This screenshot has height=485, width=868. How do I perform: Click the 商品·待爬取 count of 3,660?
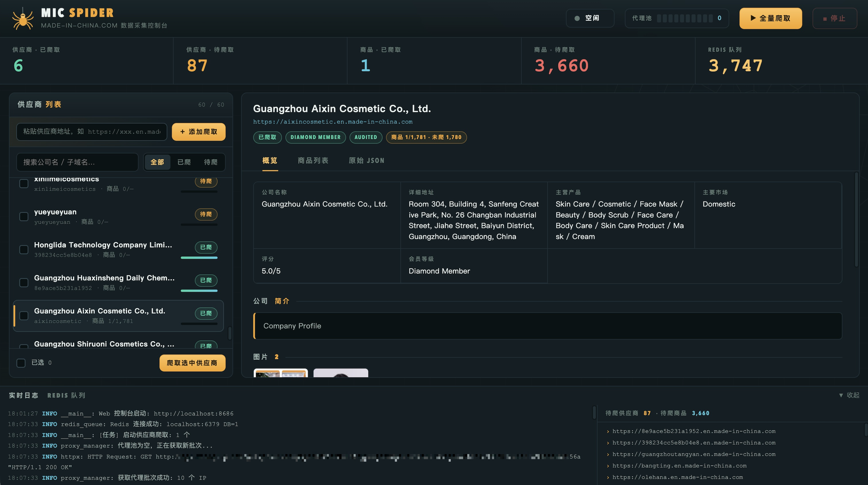561,66
